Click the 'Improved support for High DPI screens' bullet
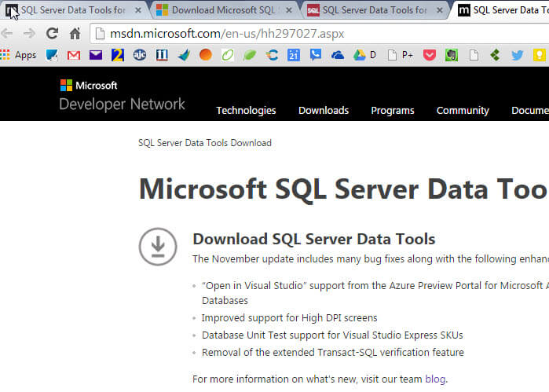Viewport: 549px width, 392px height. pos(289,317)
